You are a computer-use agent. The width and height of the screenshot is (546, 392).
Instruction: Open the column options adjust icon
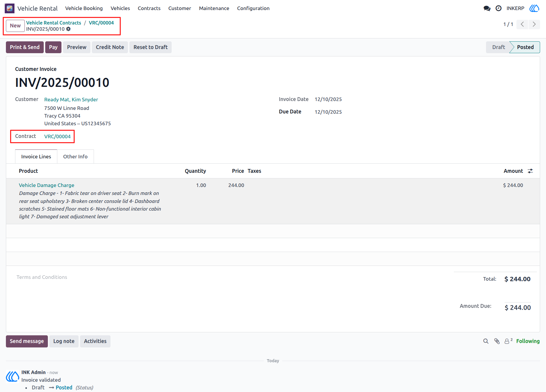coord(530,171)
